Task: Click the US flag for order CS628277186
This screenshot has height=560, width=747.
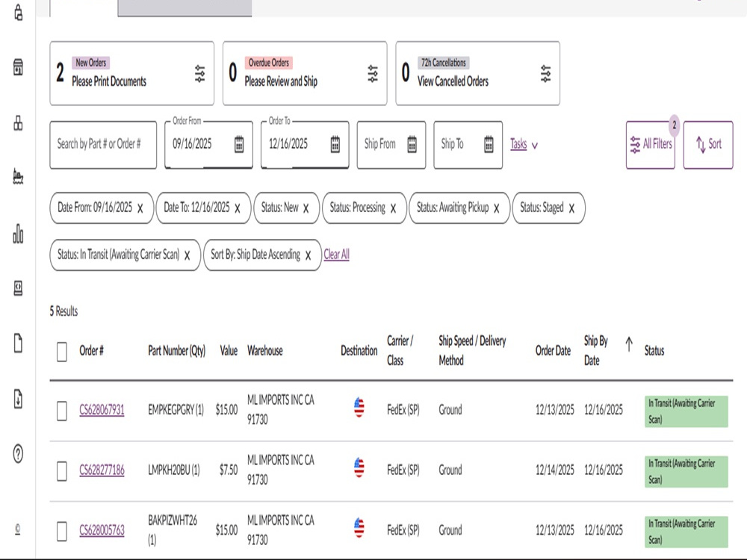Action: [x=359, y=467]
